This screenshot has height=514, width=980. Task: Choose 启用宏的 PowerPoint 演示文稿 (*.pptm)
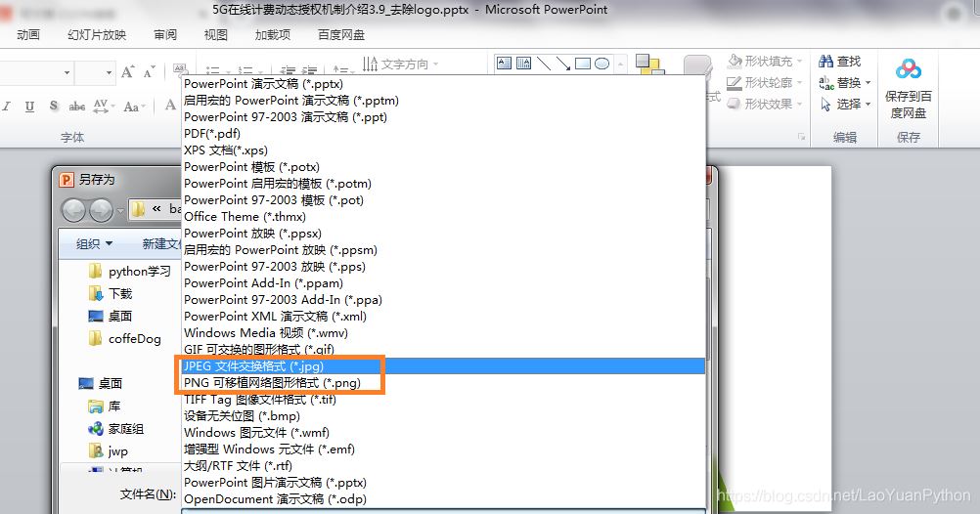(443, 101)
